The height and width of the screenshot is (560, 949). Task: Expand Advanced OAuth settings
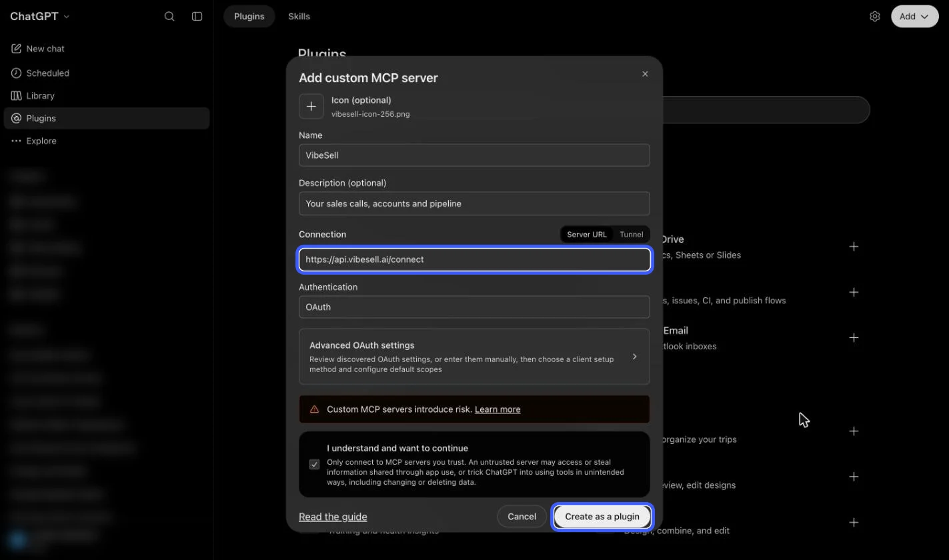pyautogui.click(x=474, y=357)
